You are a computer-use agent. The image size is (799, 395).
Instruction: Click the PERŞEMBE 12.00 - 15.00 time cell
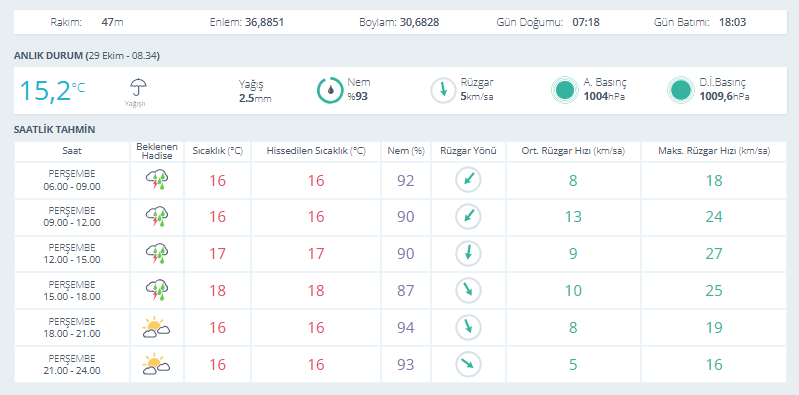[x=72, y=254]
